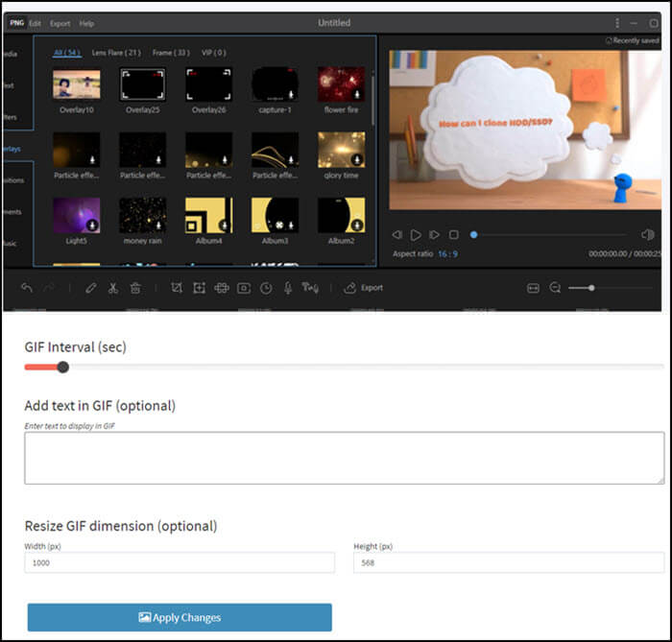The image size is (672, 642).
Task: Click the microphone voice-over icon
Action: 288,287
